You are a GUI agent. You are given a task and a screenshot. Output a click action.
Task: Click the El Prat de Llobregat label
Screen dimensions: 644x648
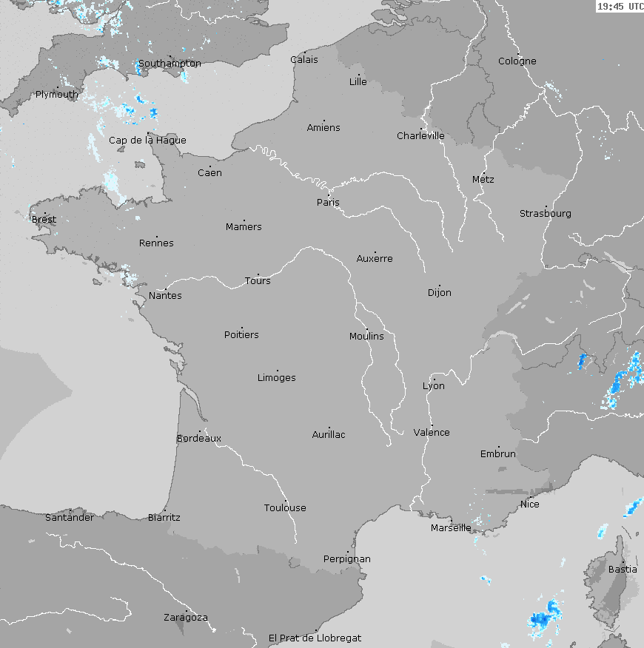(315, 638)
